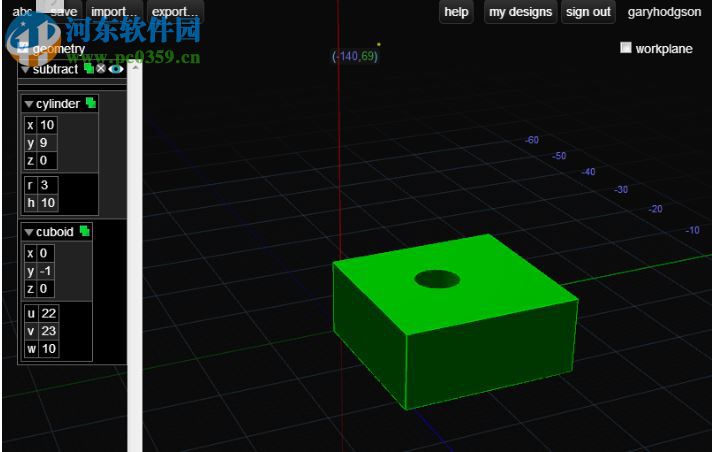Edit the cylinder y value 9
This screenshot has width=712, height=452.
(47, 143)
